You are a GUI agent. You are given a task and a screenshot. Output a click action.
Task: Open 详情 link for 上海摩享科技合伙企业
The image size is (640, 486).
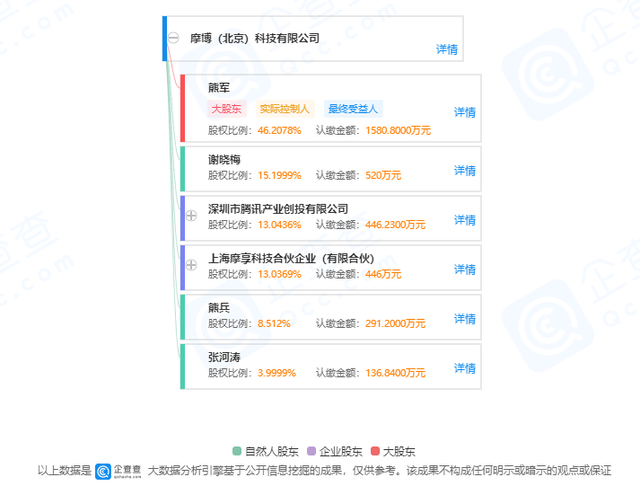[464, 269]
